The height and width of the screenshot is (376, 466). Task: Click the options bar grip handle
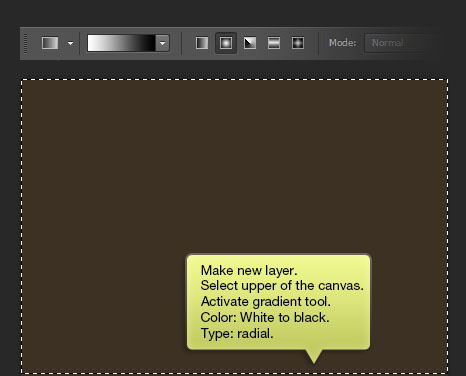click(27, 43)
